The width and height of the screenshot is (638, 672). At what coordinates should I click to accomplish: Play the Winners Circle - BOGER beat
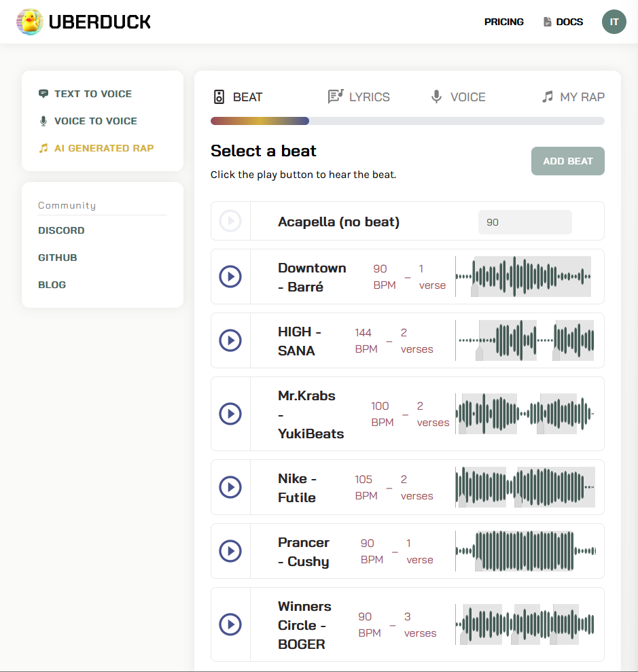tap(230, 624)
